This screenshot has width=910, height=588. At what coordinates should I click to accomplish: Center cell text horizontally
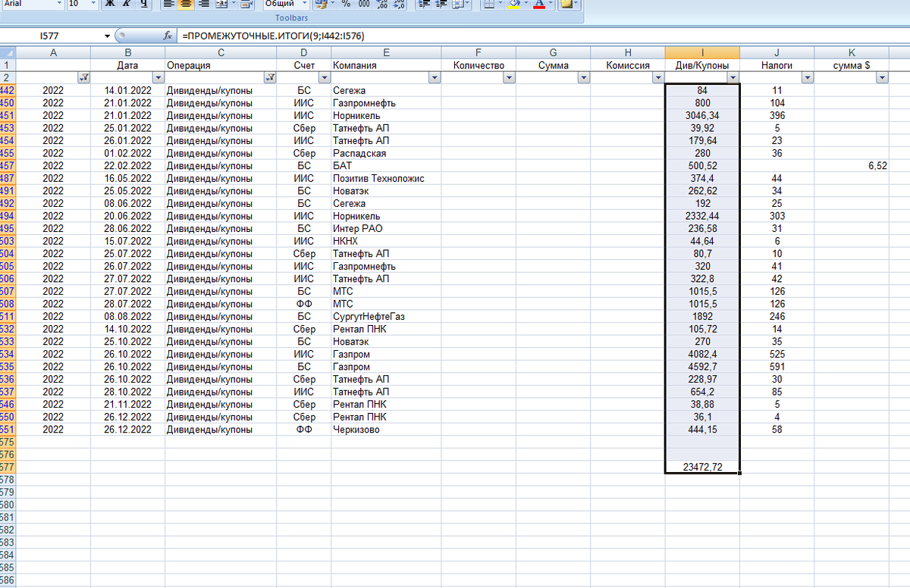184,4
